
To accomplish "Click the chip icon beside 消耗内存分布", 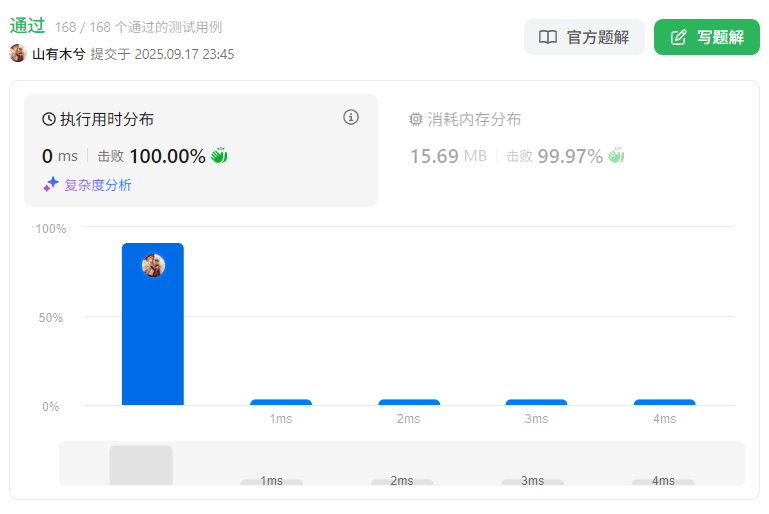I will coord(415,119).
